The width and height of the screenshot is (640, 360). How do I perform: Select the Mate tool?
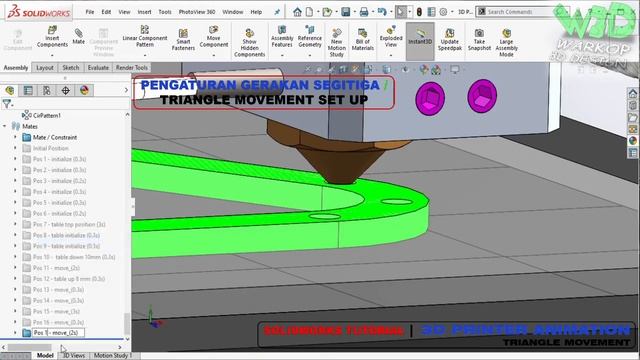coord(78,36)
